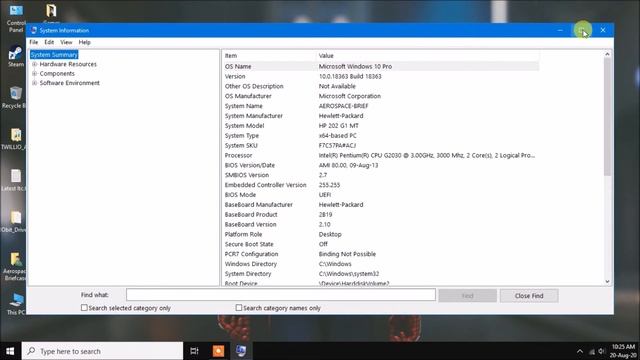Select System Summary in the tree

(54, 55)
